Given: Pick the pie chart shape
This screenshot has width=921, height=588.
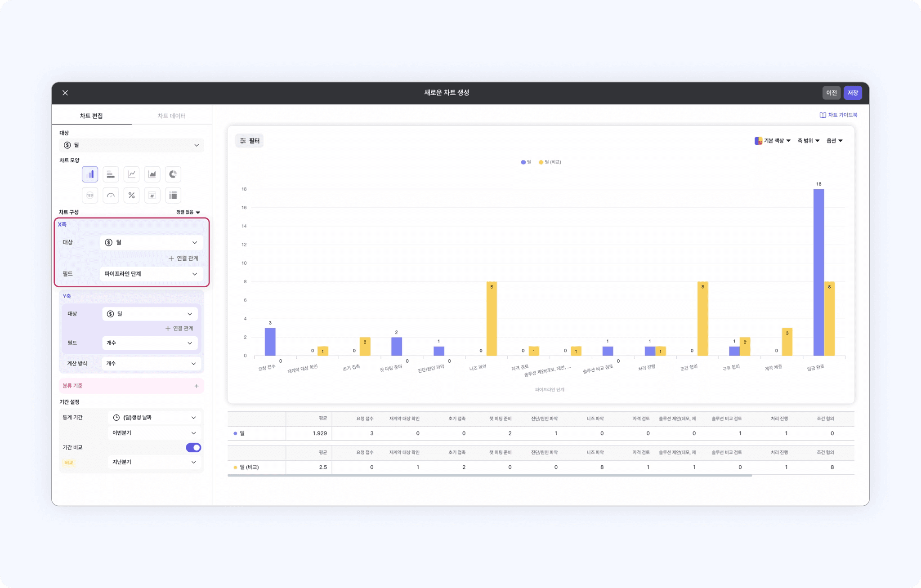Looking at the screenshot, I should click(173, 174).
